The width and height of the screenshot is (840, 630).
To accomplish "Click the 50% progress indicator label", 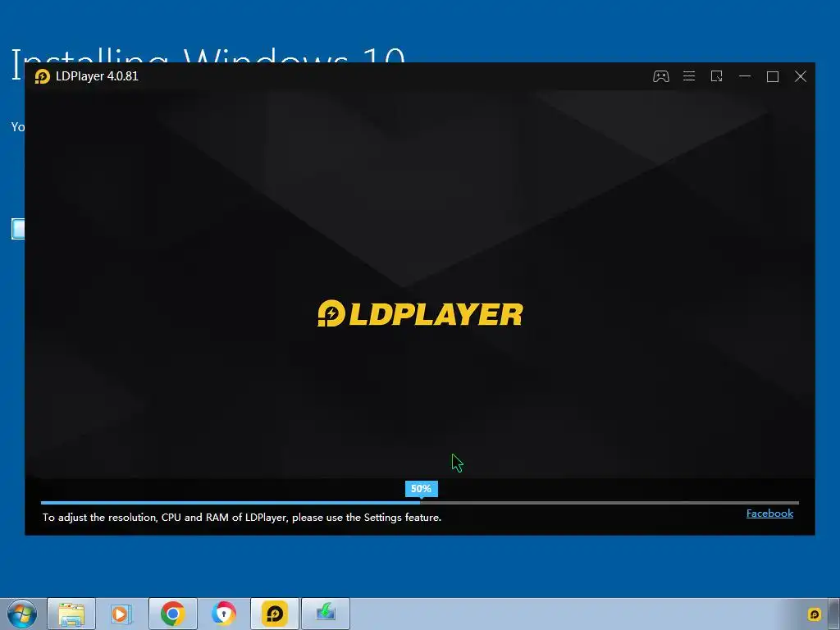I will click(421, 489).
